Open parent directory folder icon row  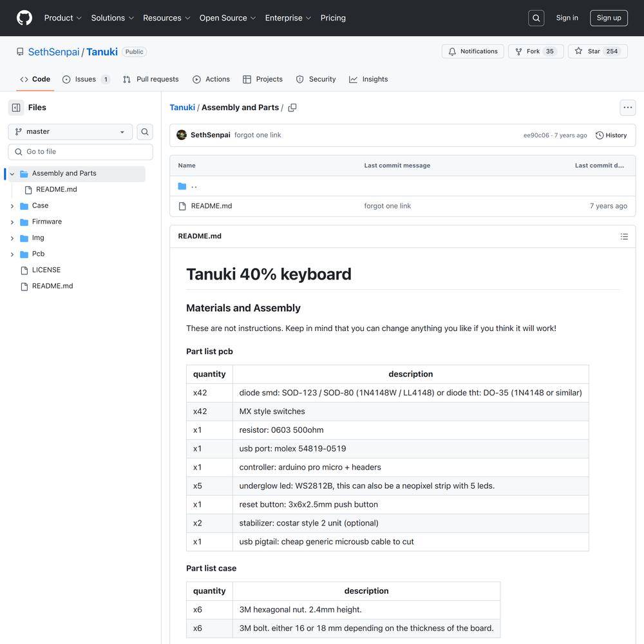coord(182,187)
